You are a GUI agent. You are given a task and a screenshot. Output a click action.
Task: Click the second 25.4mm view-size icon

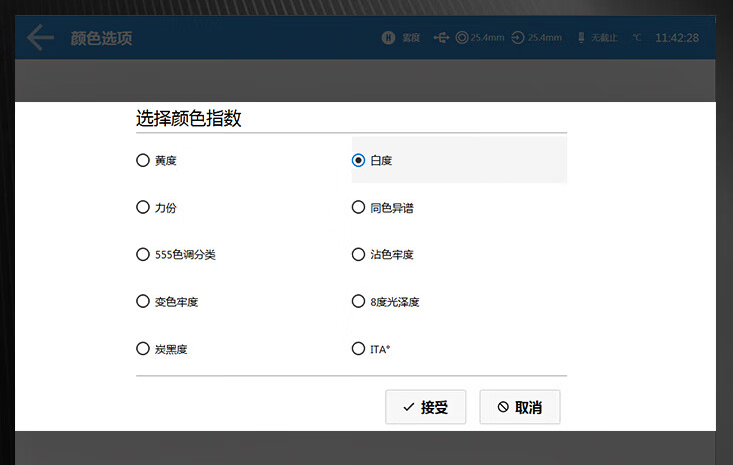(x=518, y=38)
